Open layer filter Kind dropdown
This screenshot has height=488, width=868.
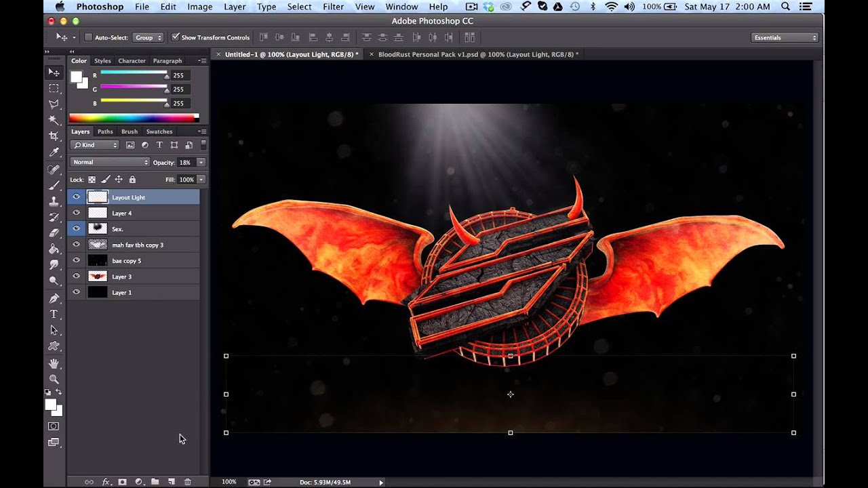96,145
